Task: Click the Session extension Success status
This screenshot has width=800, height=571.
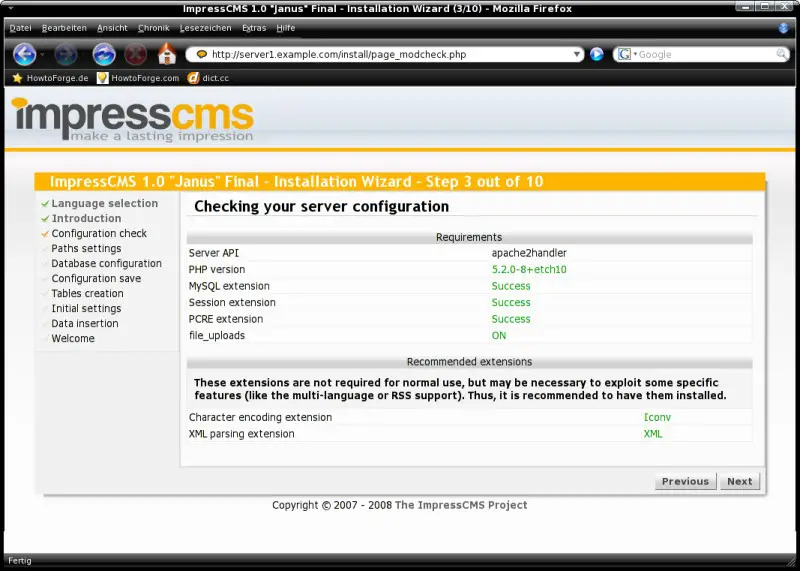Action: (511, 303)
